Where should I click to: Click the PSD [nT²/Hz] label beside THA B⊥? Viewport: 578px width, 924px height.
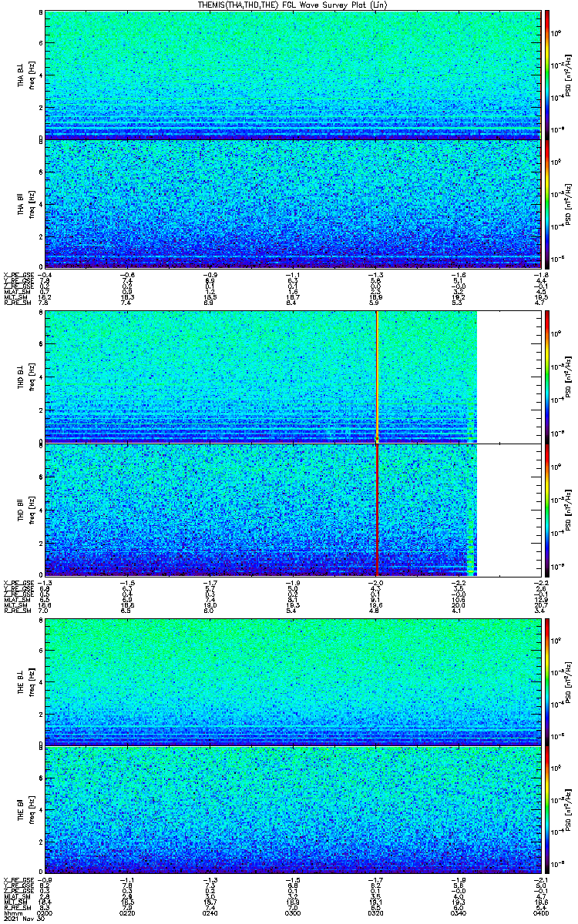tap(569, 75)
